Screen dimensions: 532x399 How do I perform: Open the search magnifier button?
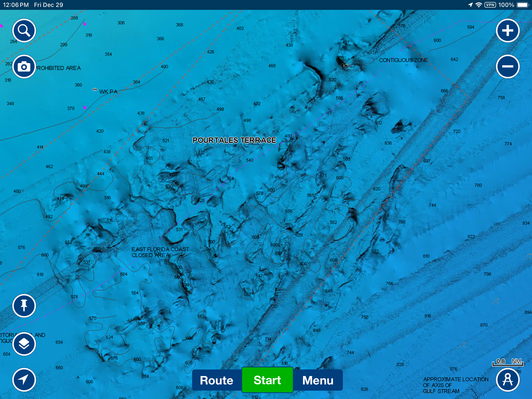coord(24,31)
